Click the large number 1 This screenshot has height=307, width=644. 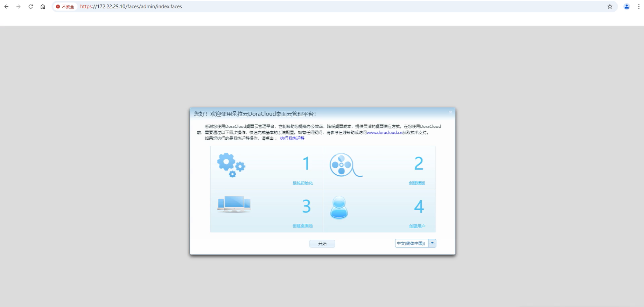[306, 163]
